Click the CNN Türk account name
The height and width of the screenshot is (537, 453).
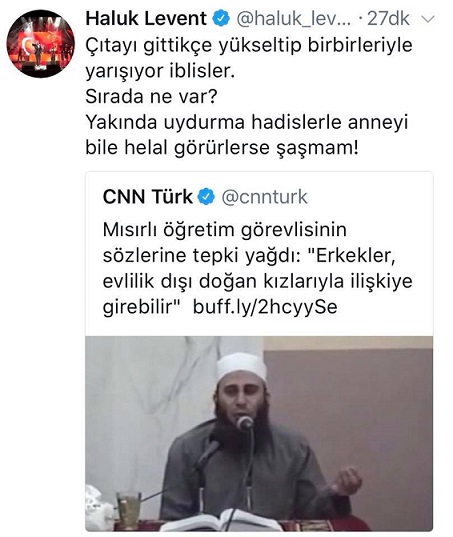click(148, 197)
